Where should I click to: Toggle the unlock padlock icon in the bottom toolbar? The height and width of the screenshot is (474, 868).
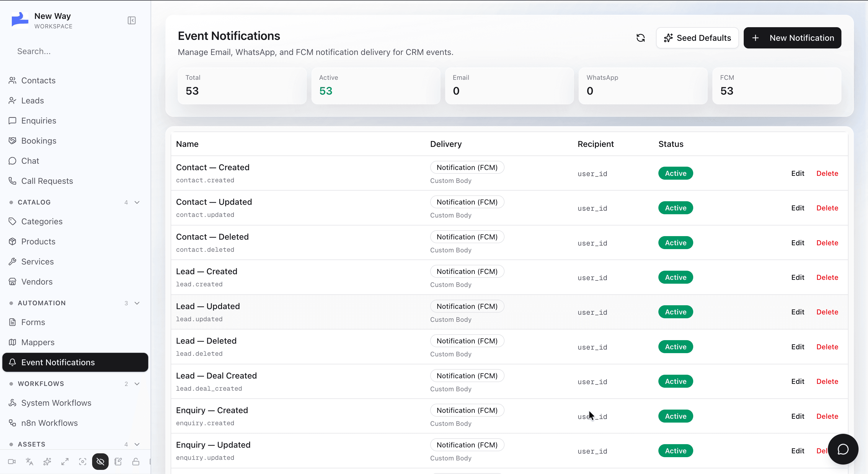[x=136, y=462]
